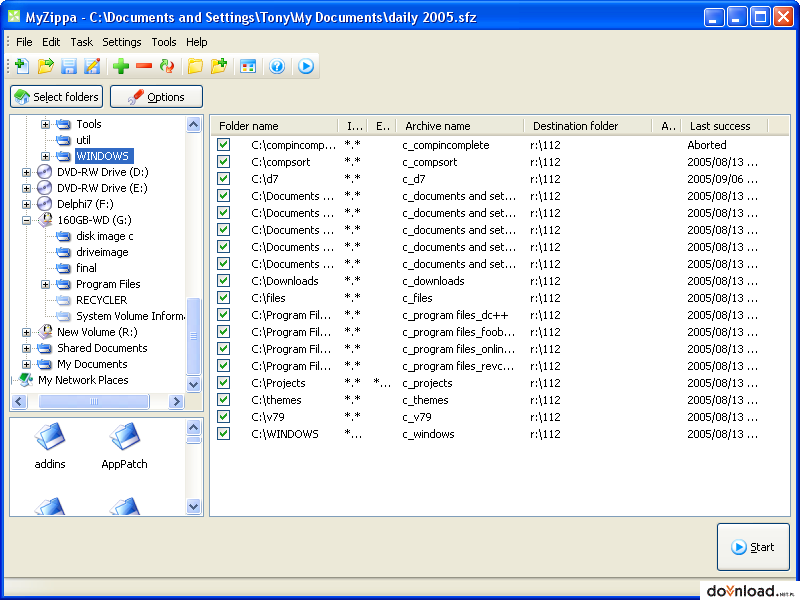Select the addins folder thumbnail

pos(49,446)
